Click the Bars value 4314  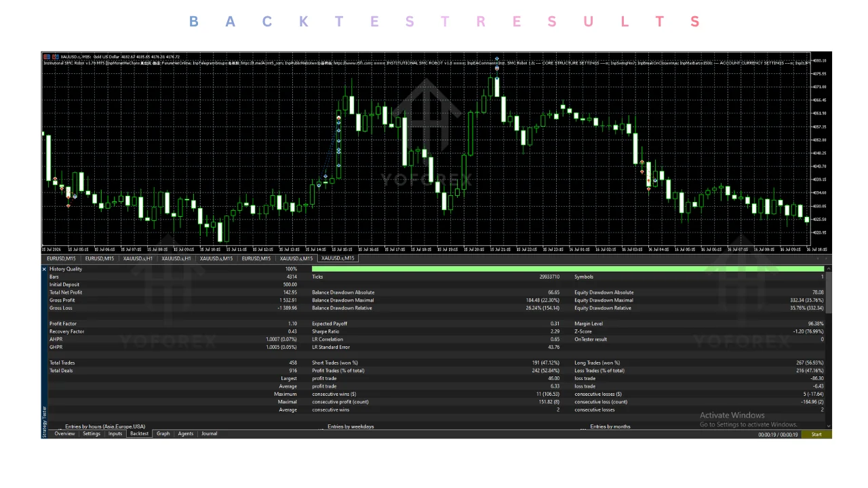tap(292, 277)
